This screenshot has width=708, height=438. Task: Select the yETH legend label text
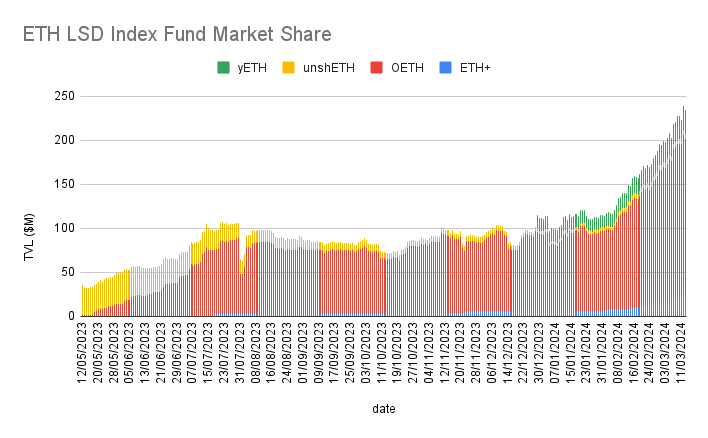251,68
